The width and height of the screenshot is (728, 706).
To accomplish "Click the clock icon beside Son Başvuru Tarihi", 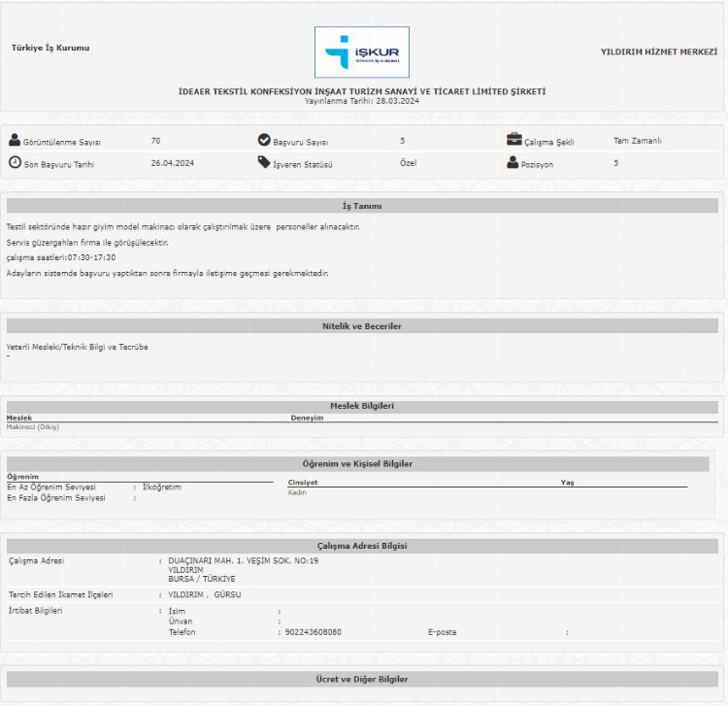I will [x=15, y=163].
